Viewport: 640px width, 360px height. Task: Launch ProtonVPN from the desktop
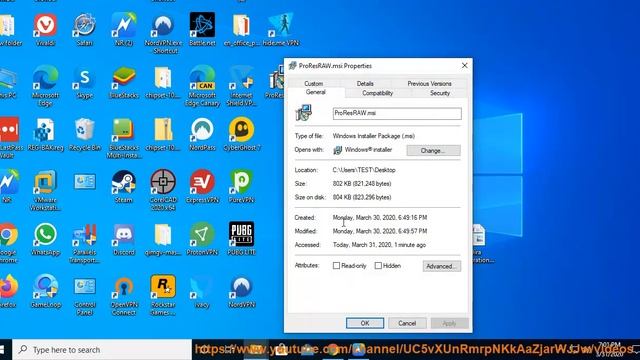point(202,240)
